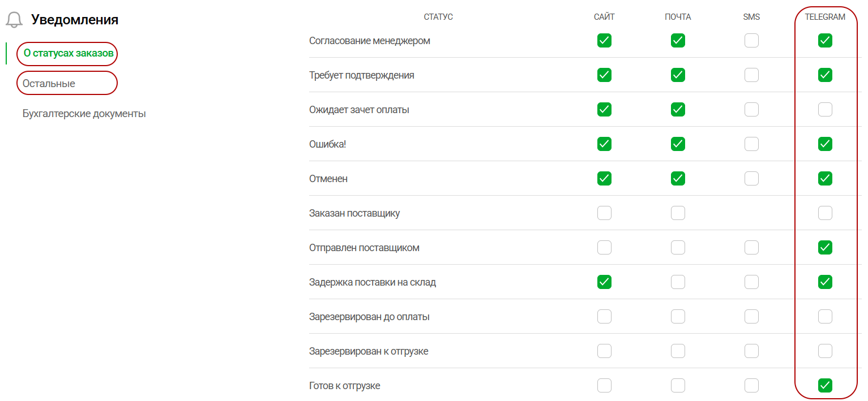The image size is (868, 401).
Task: Enable SMS for 'Требует подтверждения'
Action: click(751, 75)
